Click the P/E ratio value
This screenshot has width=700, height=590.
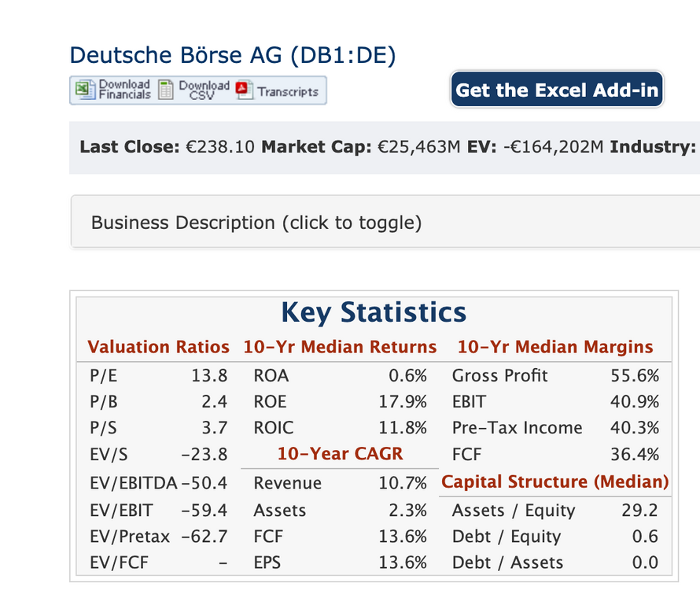click(x=209, y=375)
